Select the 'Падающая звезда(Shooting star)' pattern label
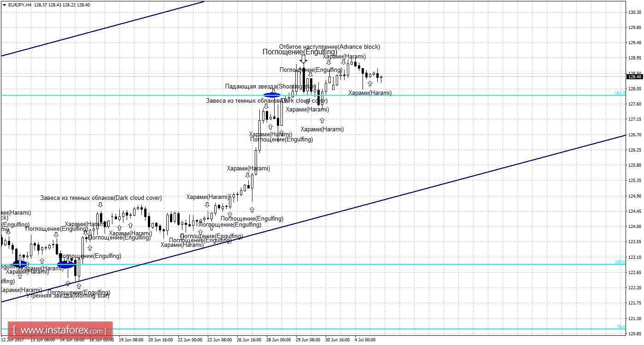 pos(270,86)
